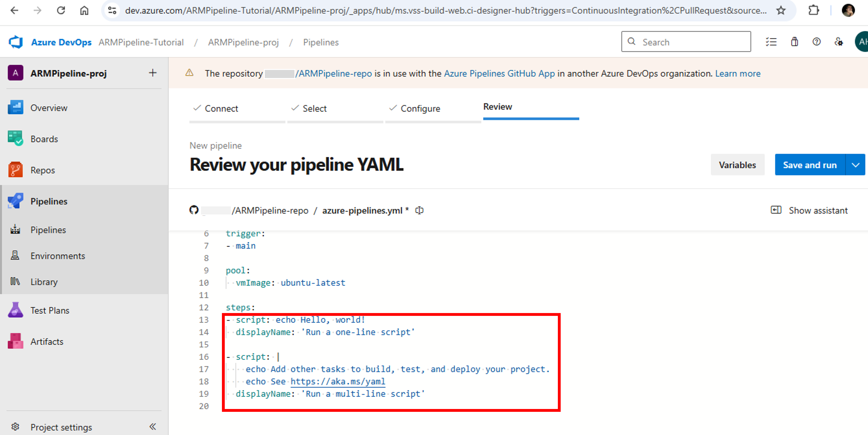Viewport: 868px width, 435px height.
Task: Select the Pipelines rocket icon
Action: pos(15,201)
